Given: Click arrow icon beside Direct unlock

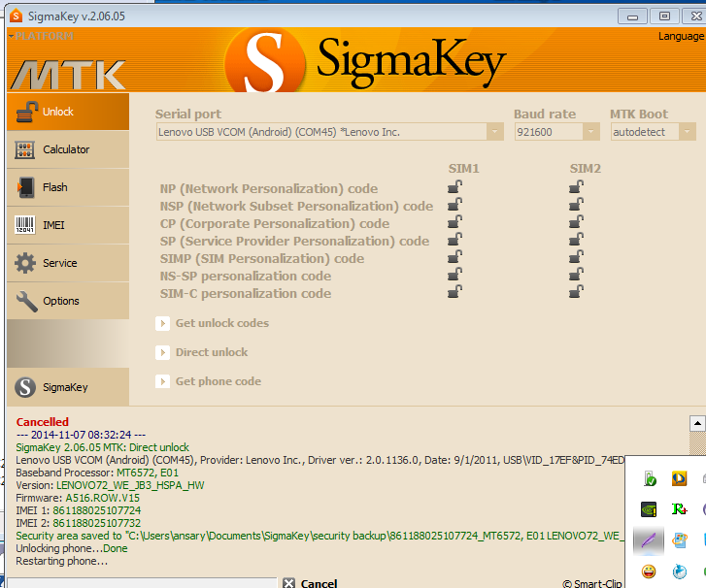Looking at the screenshot, I should 162,352.
